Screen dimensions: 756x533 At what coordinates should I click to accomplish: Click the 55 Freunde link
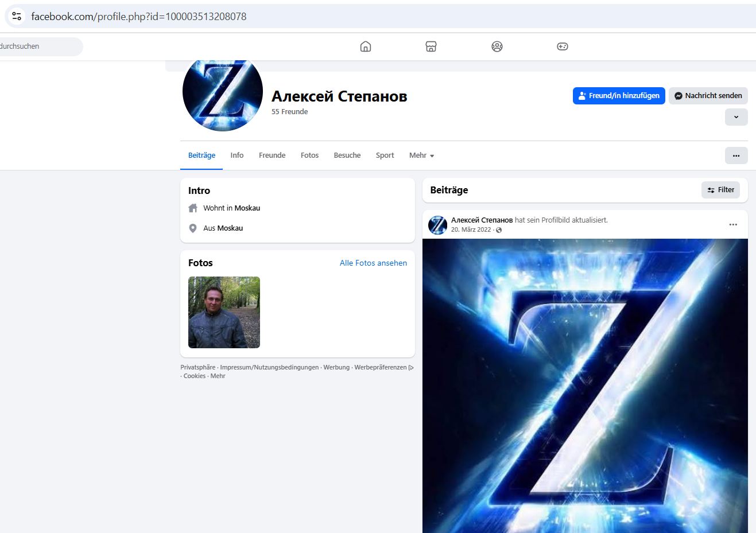(290, 112)
